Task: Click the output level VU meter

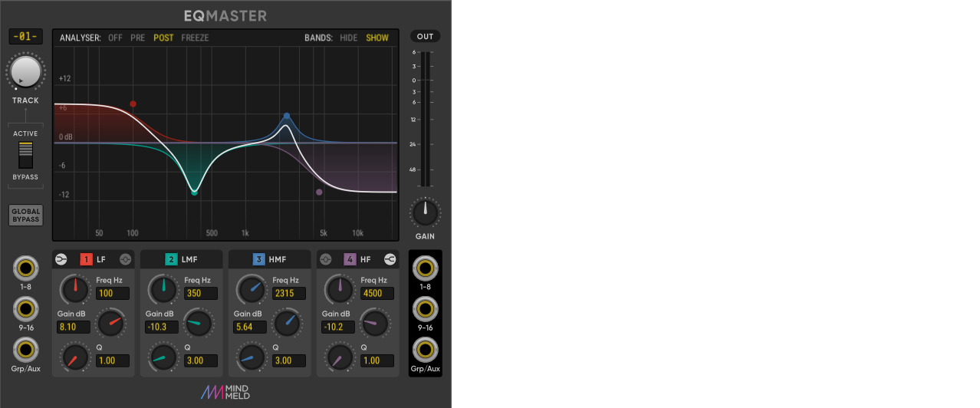Action: (x=425, y=119)
